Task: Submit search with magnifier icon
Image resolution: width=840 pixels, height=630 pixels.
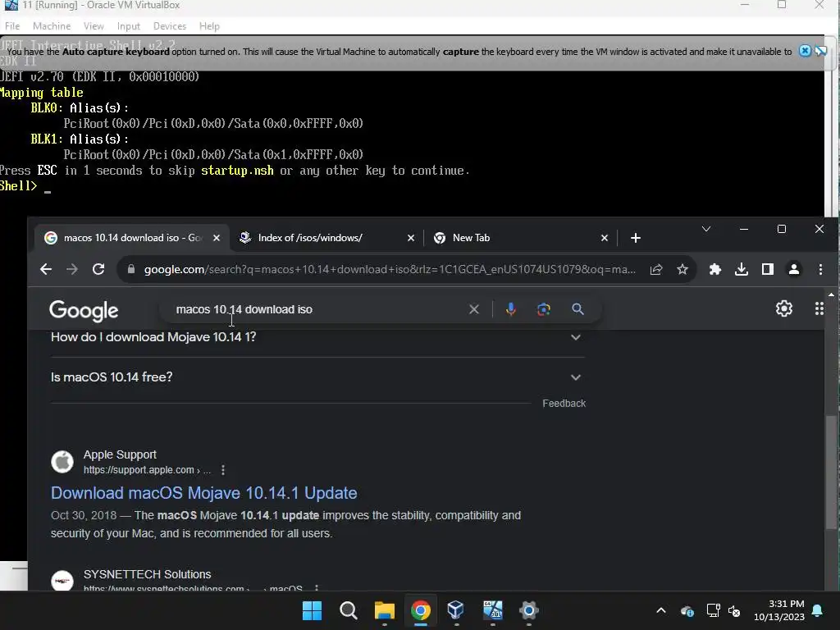Action: (x=577, y=309)
